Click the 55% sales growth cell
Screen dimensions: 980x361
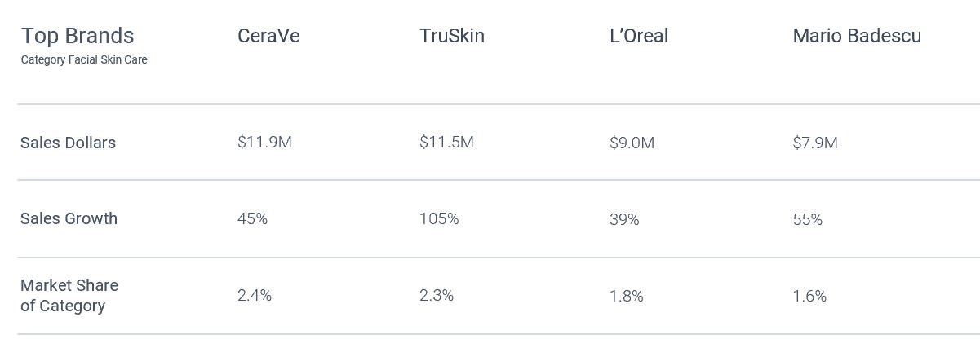[x=807, y=220]
